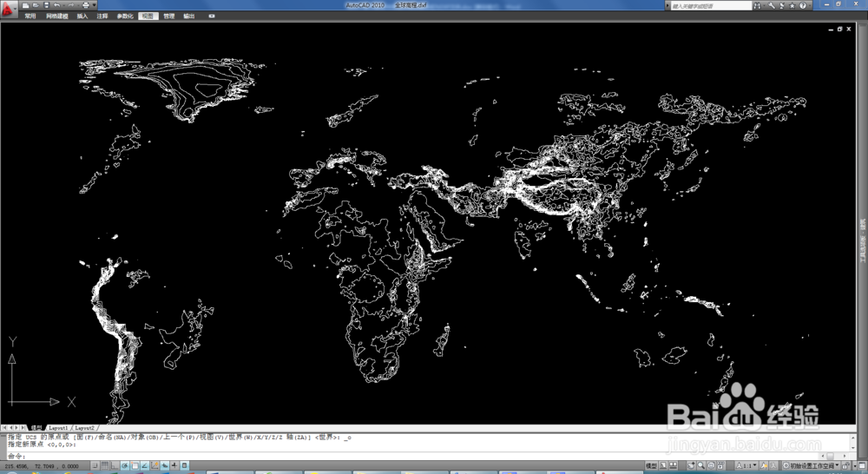Viewport: 868px width, 474px height.
Task: Click the Quick View Layouts icon
Action: coord(663,466)
